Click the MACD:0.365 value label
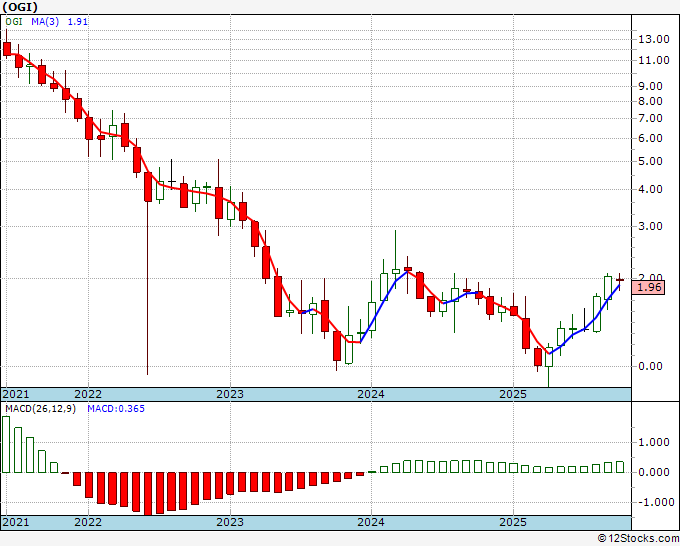 tap(116, 409)
